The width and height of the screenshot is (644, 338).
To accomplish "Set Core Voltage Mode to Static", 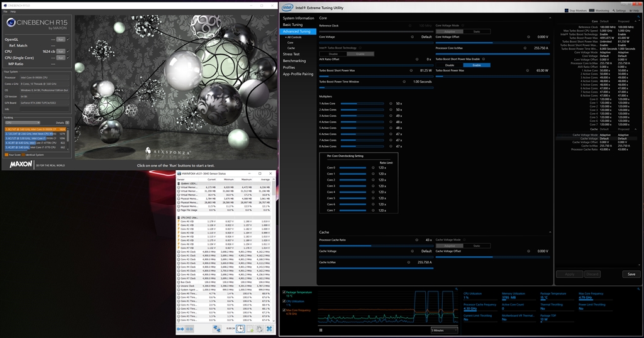I will (x=476, y=31).
